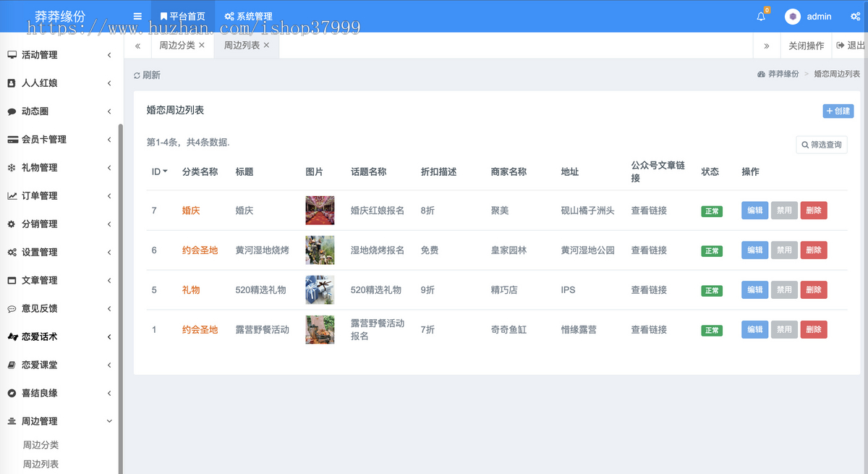Toggle the hamburger sidebar menu icon
Viewport: 868px width, 474px height.
pos(137,16)
